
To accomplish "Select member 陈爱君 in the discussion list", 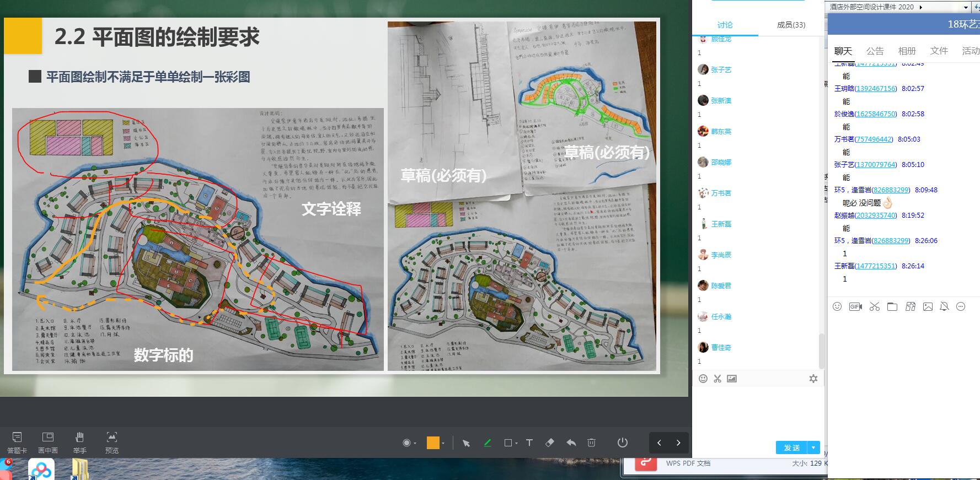I will coord(721,286).
